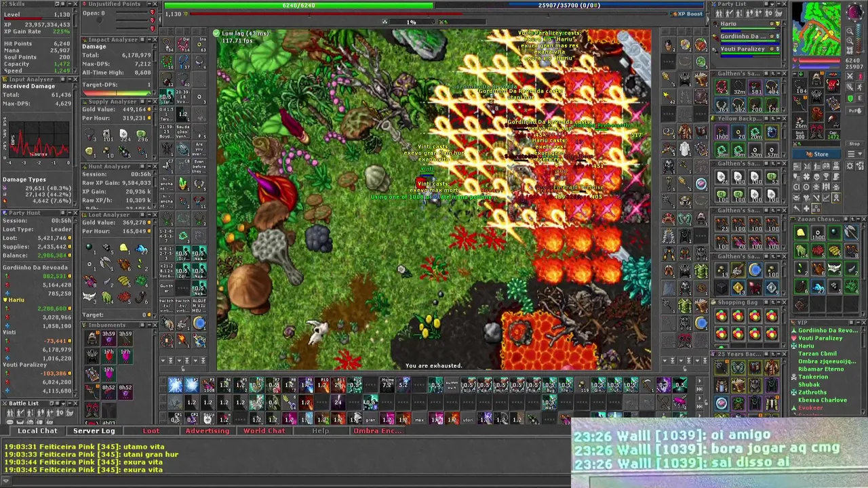Collapse the Hunt Analyser panel
Image resolution: width=868 pixels, height=488 pixels.
tap(149, 167)
